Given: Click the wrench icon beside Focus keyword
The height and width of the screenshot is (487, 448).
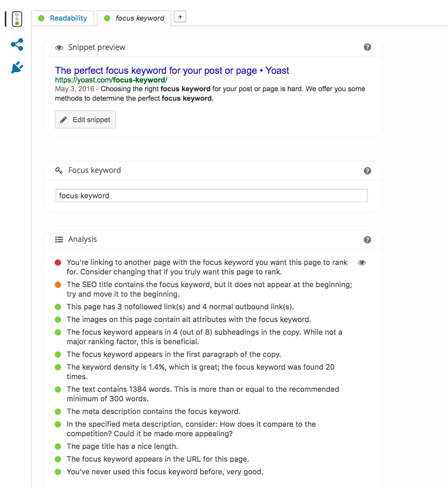Looking at the screenshot, I should 59,171.
